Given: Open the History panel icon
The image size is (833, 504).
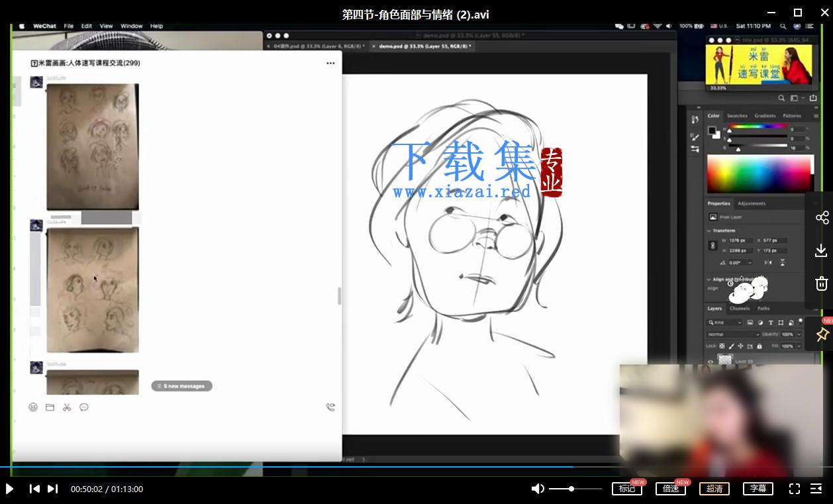Looking at the screenshot, I should tap(695, 120).
